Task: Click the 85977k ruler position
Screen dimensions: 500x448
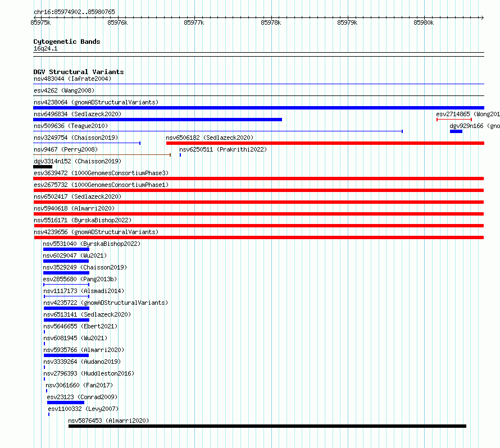Action: (194, 22)
